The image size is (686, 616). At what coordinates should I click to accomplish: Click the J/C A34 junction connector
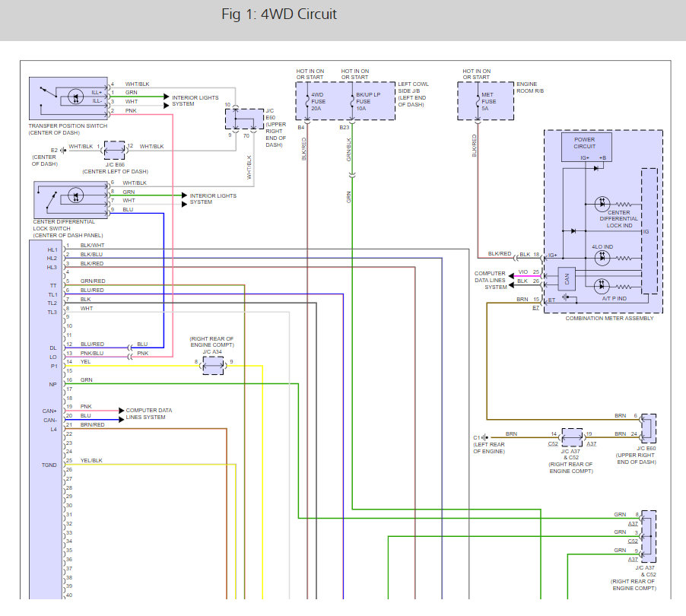[x=214, y=367]
